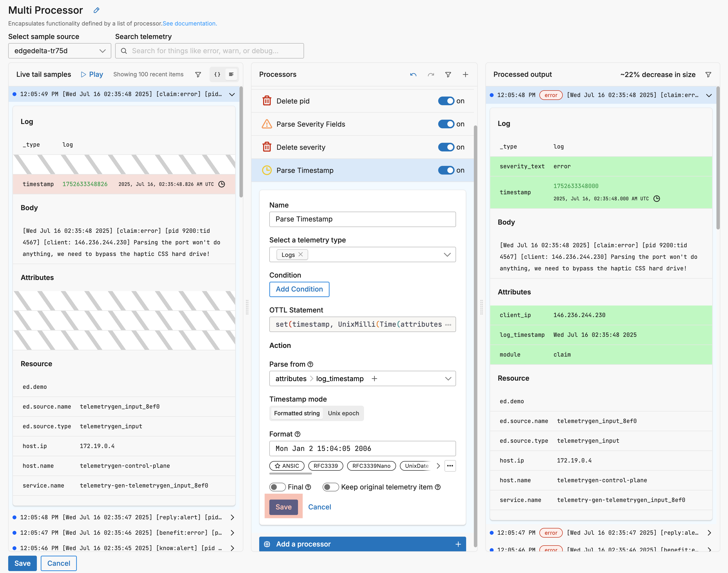The height and width of the screenshot is (573, 728).
Task: Click the clock icon beside live tail timestamp
Action: (x=222, y=184)
